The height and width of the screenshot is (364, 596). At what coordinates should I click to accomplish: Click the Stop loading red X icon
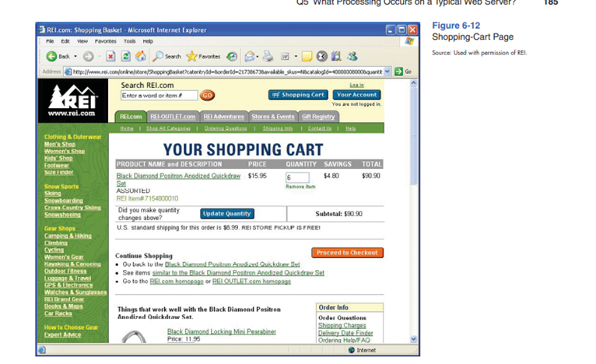pyautogui.click(x=110, y=57)
